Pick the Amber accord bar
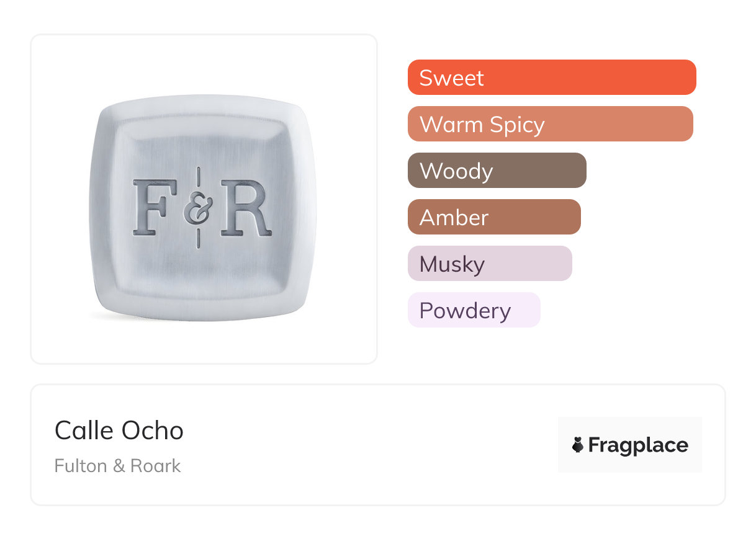The image size is (756, 536). [494, 217]
